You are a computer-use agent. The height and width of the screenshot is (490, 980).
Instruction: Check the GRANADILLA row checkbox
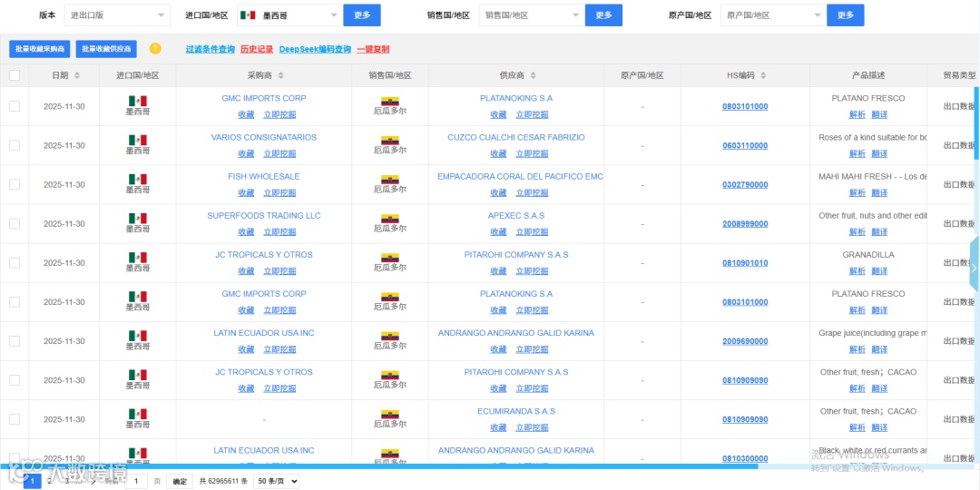tap(15, 262)
